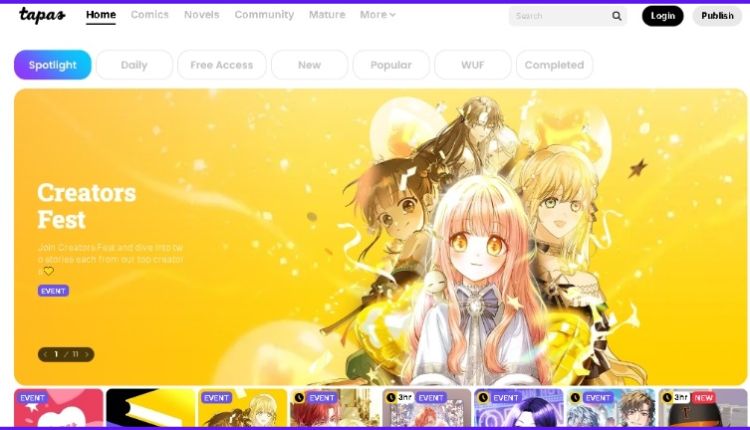Click 3hr clock badge on NEW thumbnail
Image resolution: width=750 pixels, height=430 pixels.
coord(674,397)
